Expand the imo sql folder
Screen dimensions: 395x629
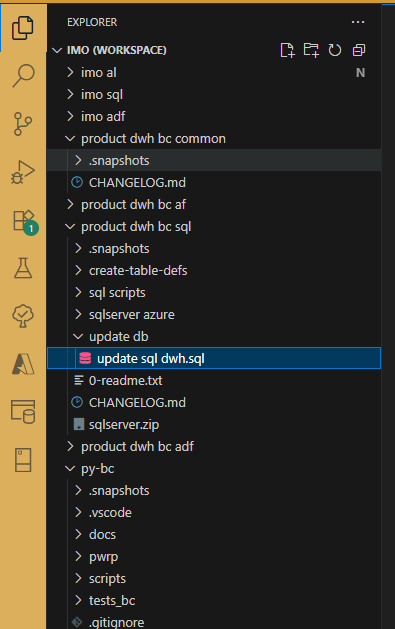(x=70, y=94)
